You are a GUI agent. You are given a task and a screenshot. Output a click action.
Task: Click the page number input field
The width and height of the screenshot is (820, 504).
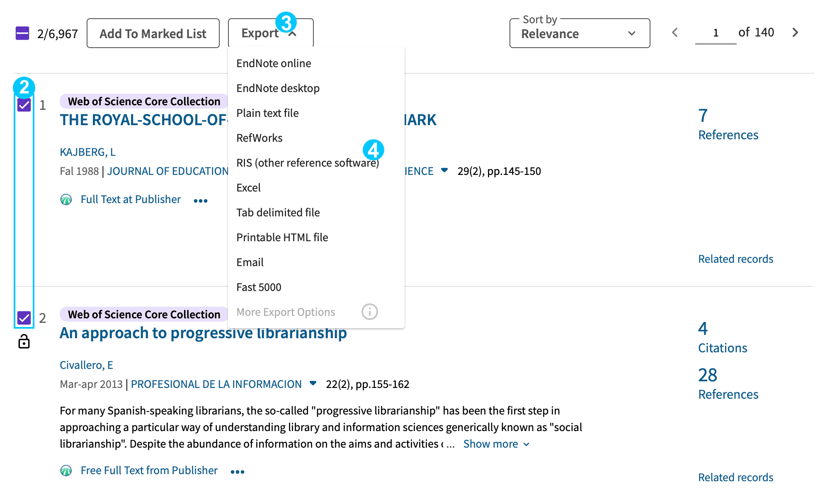(716, 33)
